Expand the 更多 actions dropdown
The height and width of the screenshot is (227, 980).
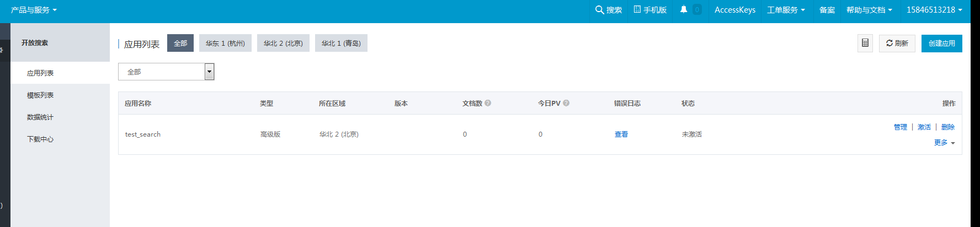(x=944, y=143)
